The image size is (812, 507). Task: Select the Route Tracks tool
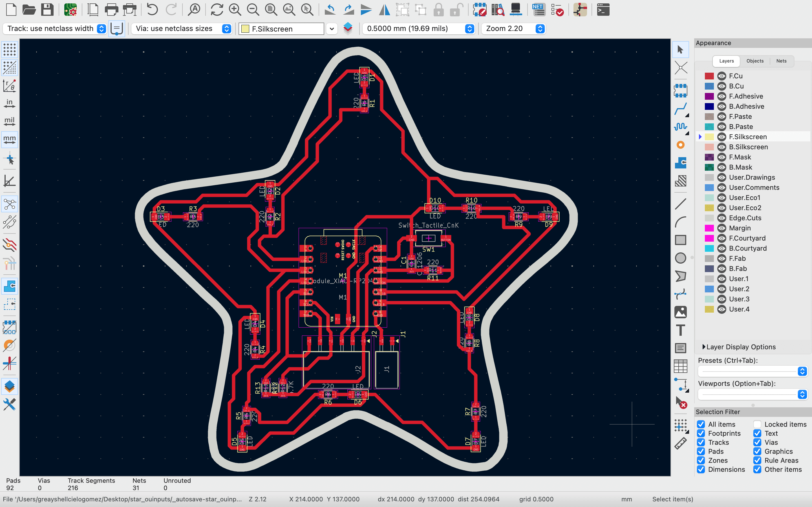(x=680, y=109)
